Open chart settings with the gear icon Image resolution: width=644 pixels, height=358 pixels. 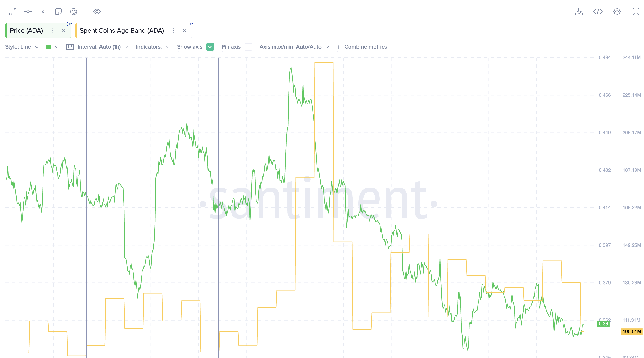pos(617,11)
